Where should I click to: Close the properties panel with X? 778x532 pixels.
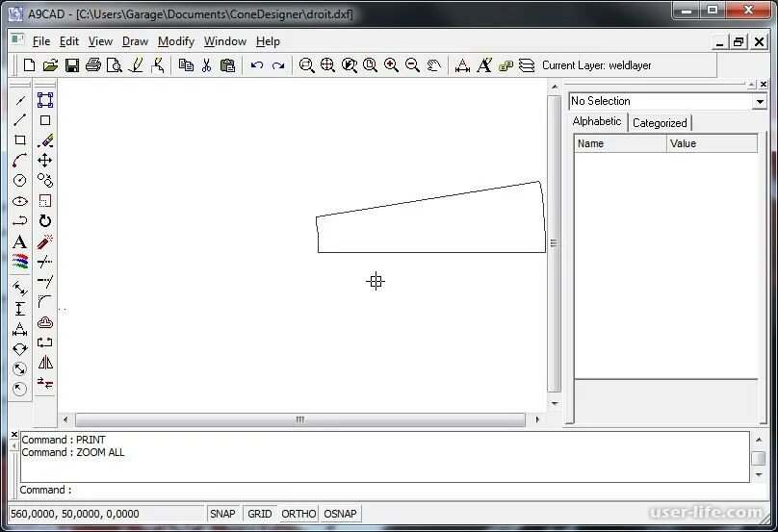pos(764,85)
